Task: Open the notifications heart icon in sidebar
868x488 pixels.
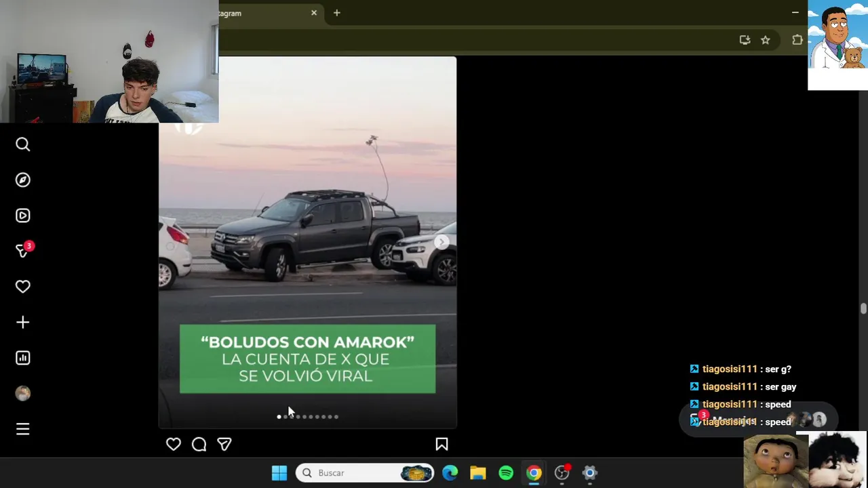Action: (23, 287)
